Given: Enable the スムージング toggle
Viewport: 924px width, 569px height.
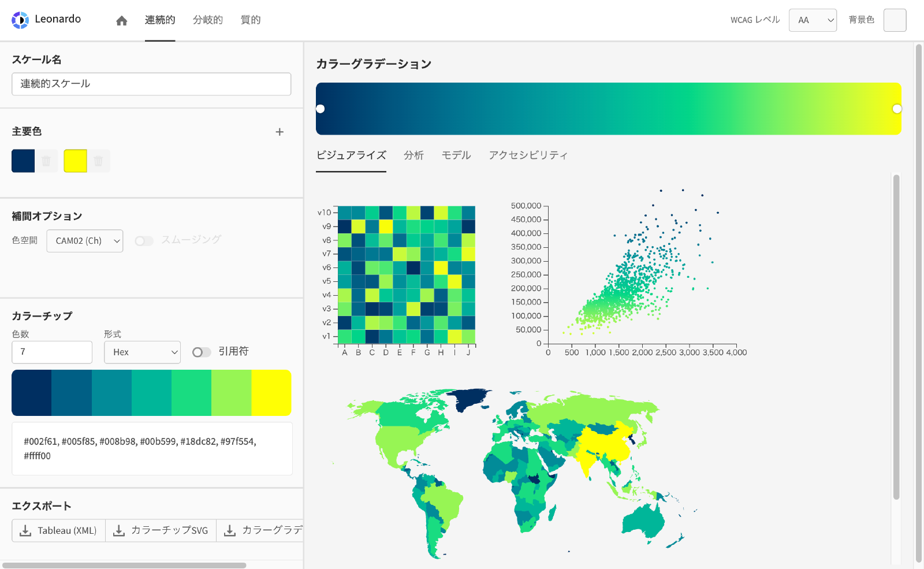Looking at the screenshot, I should (144, 240).
